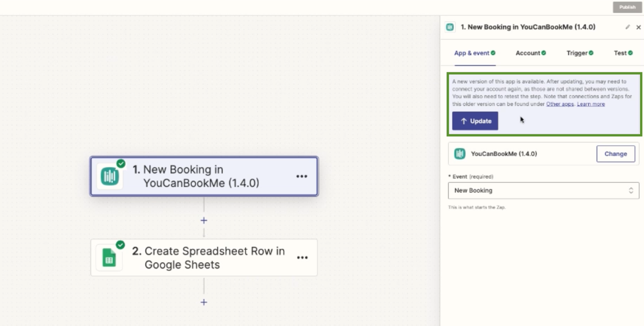This screenshot has width=644, height=326.
Task: Open the Learn more link
Action: (591, 104)
